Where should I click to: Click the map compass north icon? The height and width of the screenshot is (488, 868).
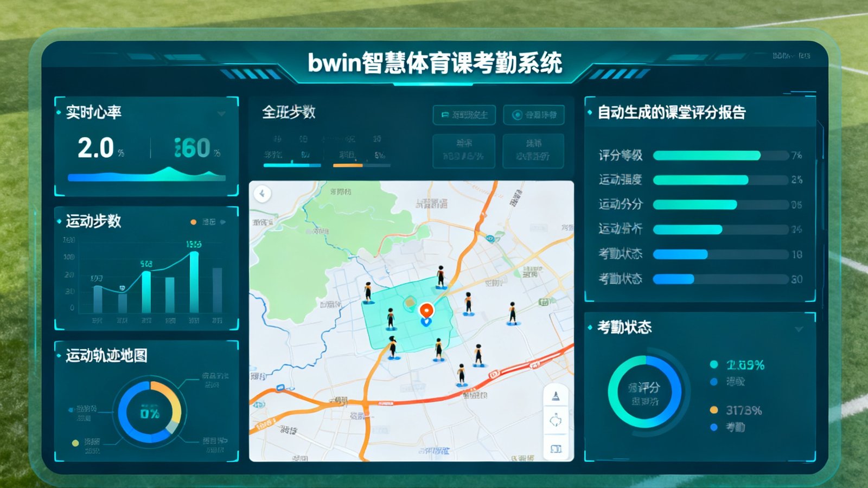click(x=556, y=396)
